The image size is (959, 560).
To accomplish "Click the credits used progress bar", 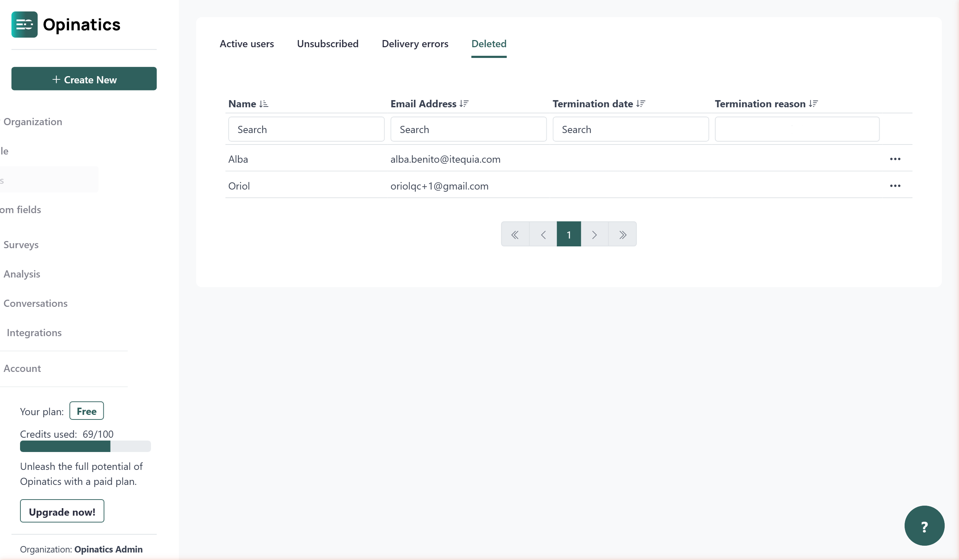I will coord(86,447).
